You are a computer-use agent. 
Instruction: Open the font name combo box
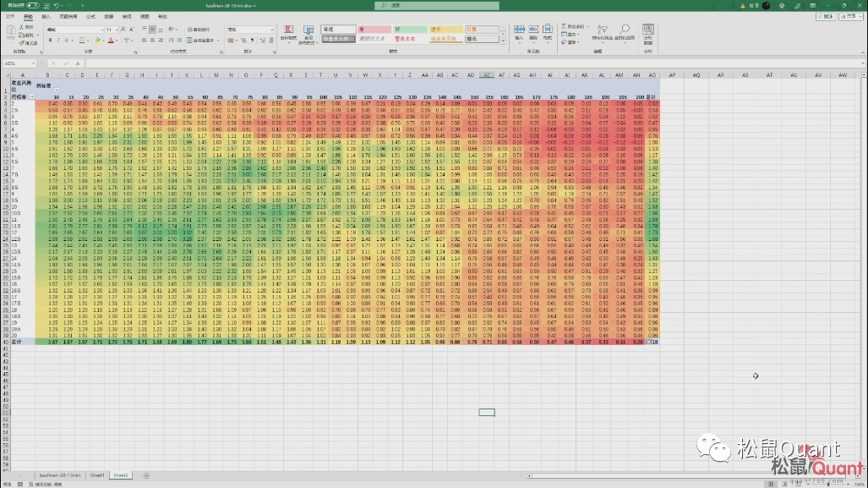(74, 30)
